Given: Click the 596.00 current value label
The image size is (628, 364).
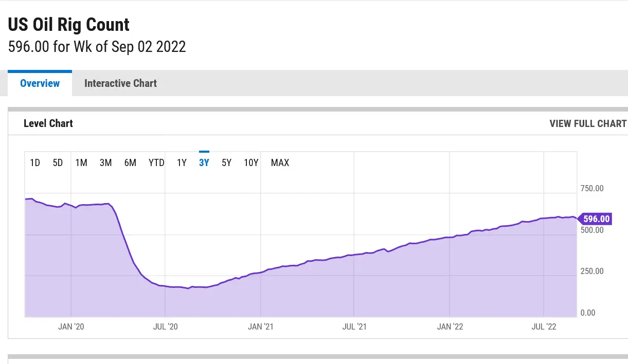Looking at the screenshot, I should 596,219.
